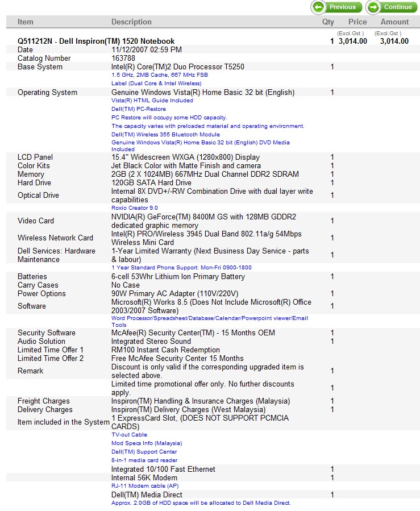Click Roxio Creator 9.0
Image resolution: width=420 pixels, height=511 pixels.
point(135,207)
